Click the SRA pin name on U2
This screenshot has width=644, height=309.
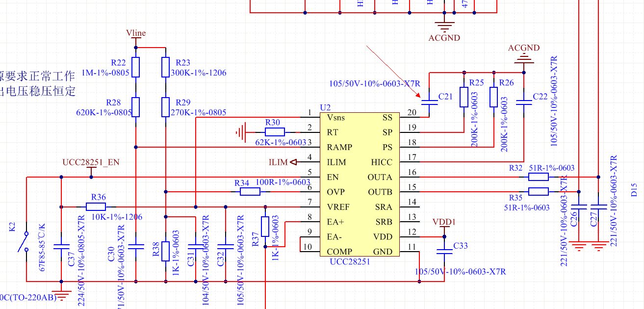click(384, 207)
